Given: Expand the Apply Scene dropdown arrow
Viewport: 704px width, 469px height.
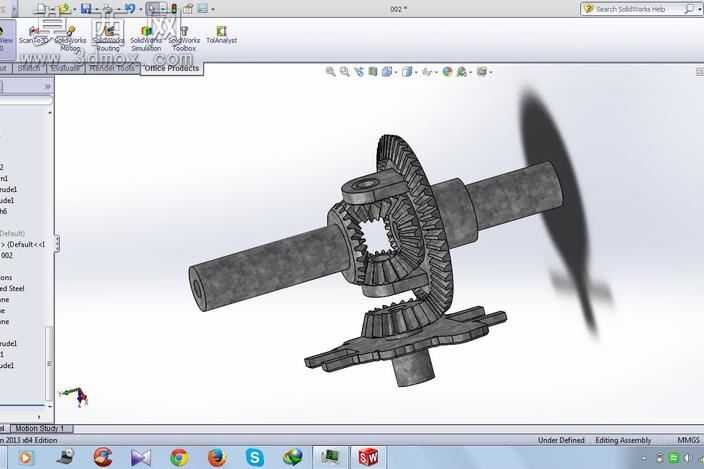Looking at the screenshot, I should (x=470, y=72).
